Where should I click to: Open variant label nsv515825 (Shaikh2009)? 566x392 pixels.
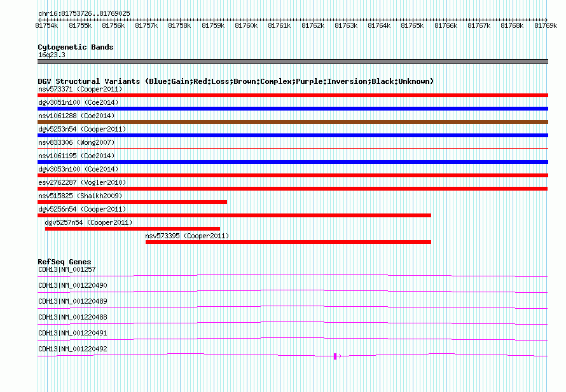point(80,196)
